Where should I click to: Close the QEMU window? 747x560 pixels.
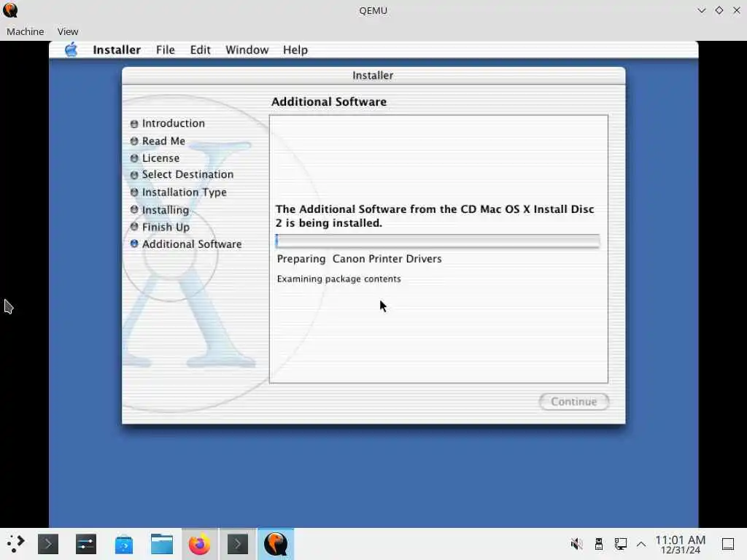(x=737, y=10)
